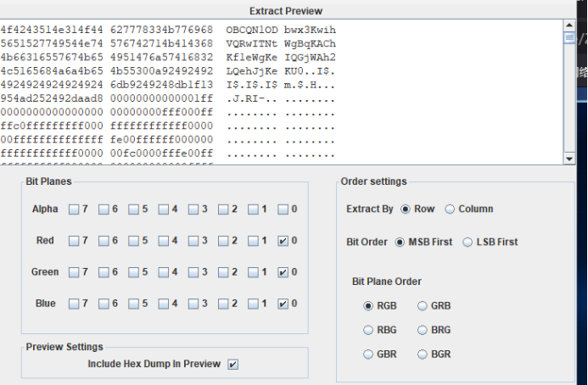Viewport: 588px width, 385px height.
Task: Enable the Alpha bit plane 7 checkbox
Action: 75,209
